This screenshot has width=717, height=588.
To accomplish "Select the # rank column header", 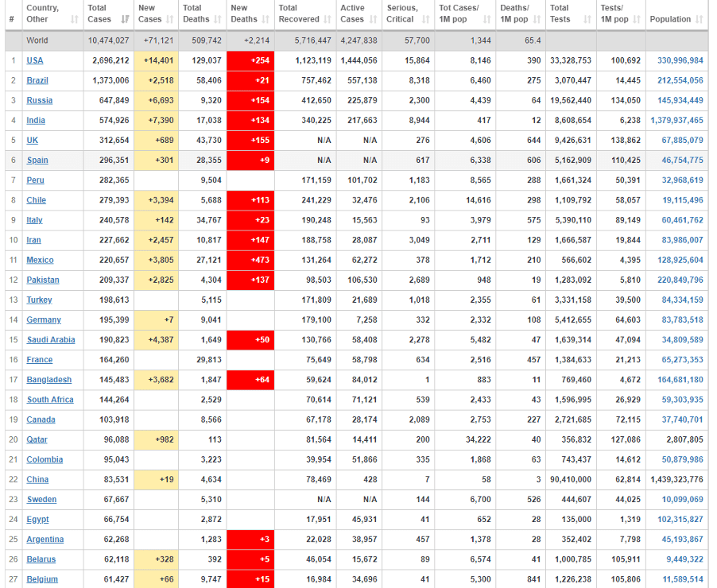I will pyautogui.click(x=11, y=20).
